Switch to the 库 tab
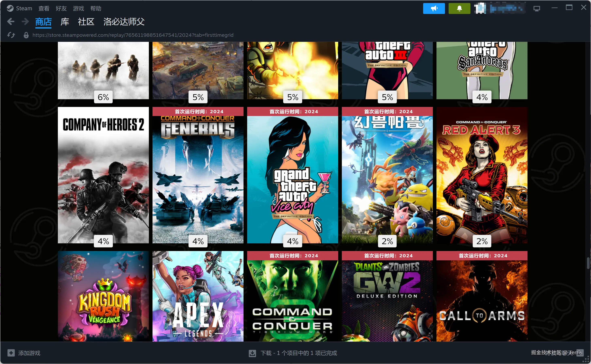 65,22
